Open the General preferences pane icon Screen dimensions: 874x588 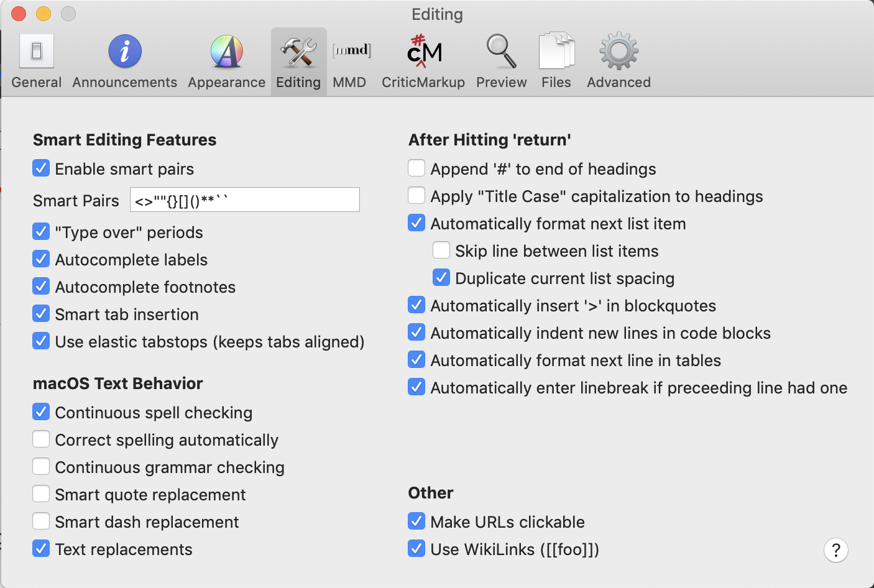point(37,52)
